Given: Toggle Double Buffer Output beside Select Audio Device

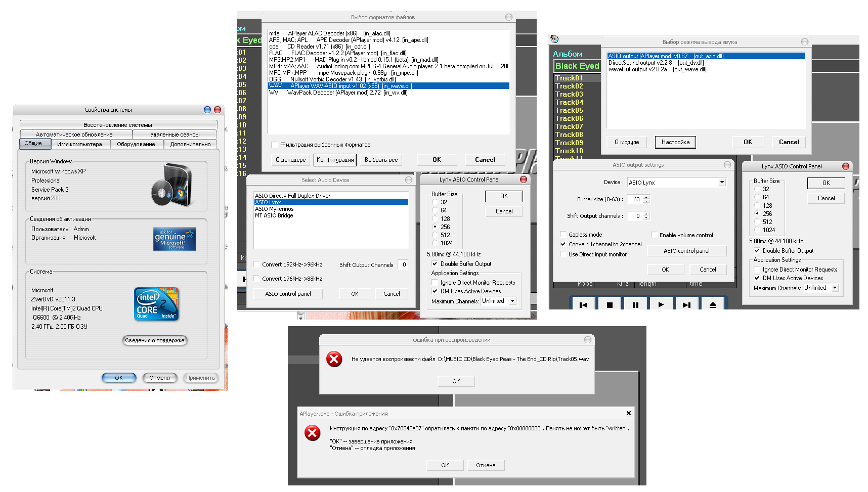Looking at the screenshot, I should pyautogui.click(x=435, y=264).
